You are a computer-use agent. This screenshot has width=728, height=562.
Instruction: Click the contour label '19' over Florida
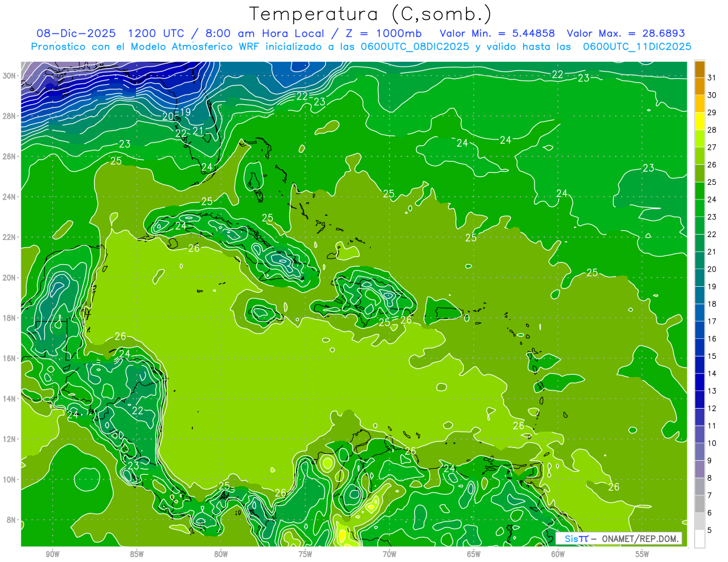point(185,112)
